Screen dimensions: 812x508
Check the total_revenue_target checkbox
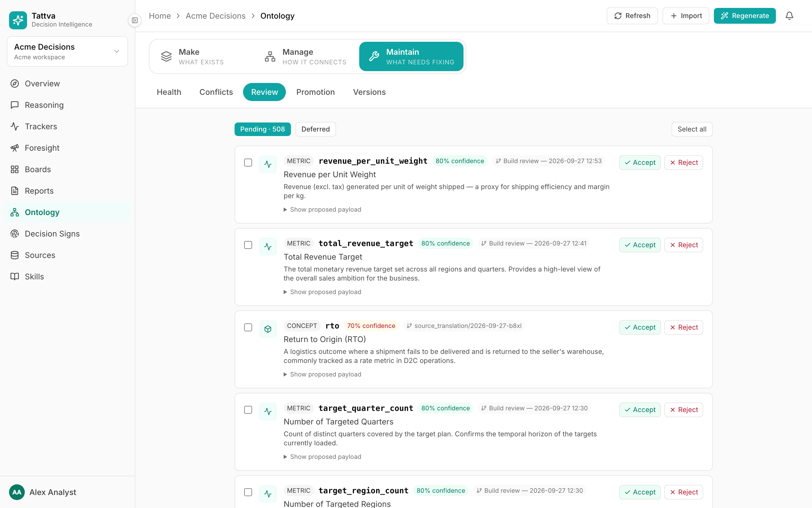pos(248,245)
